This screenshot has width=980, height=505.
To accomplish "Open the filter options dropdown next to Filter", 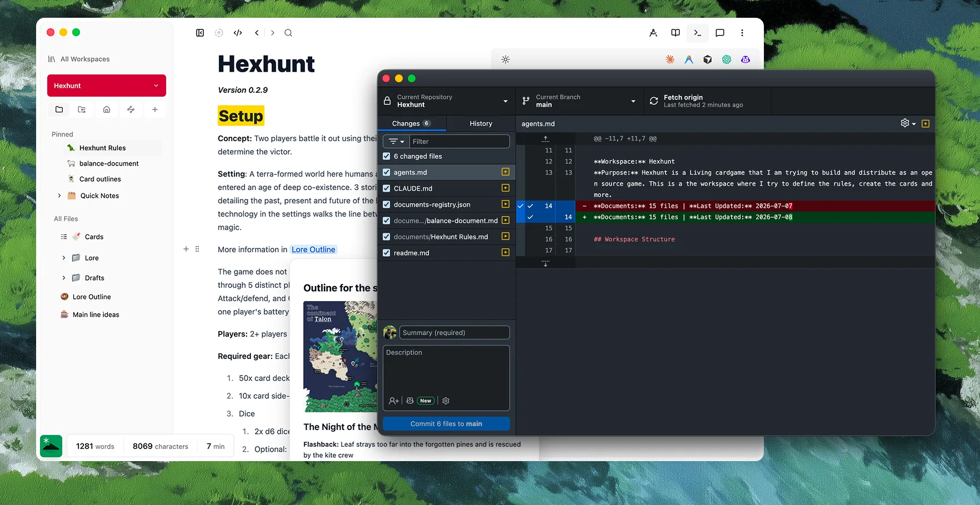I will click(x=396, y=142).
